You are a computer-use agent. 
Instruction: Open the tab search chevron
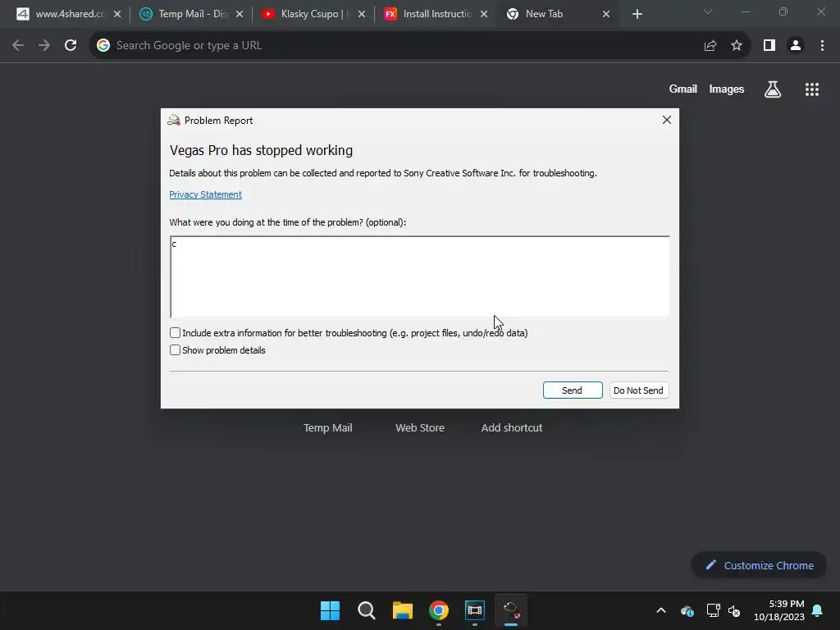pos(708,11)
